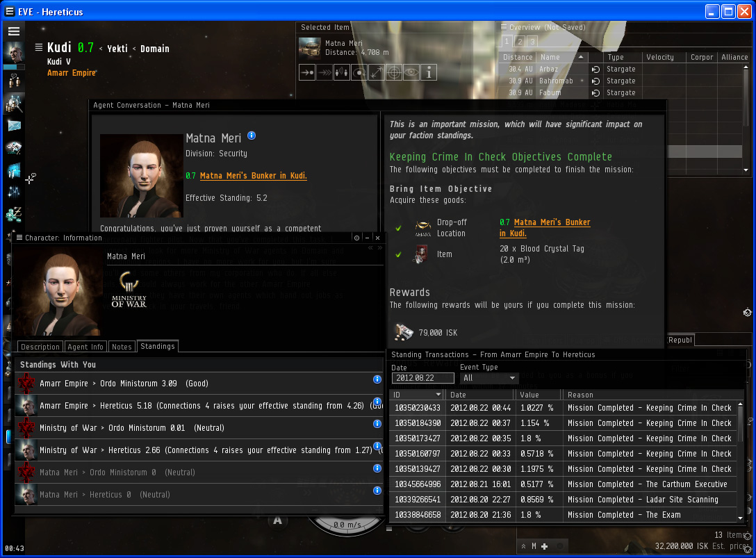Click the Arbaz stargate icon in Overview

595,69
